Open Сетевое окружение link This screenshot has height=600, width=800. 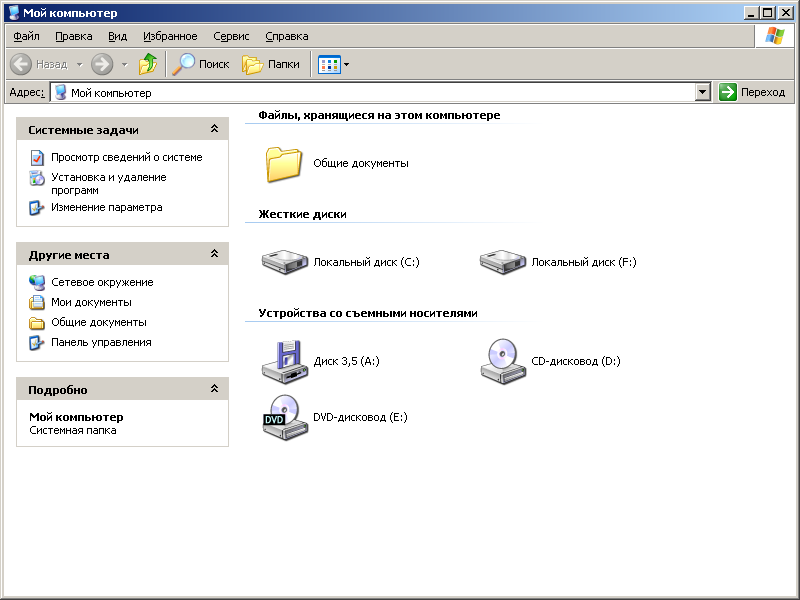pos(102,282)
